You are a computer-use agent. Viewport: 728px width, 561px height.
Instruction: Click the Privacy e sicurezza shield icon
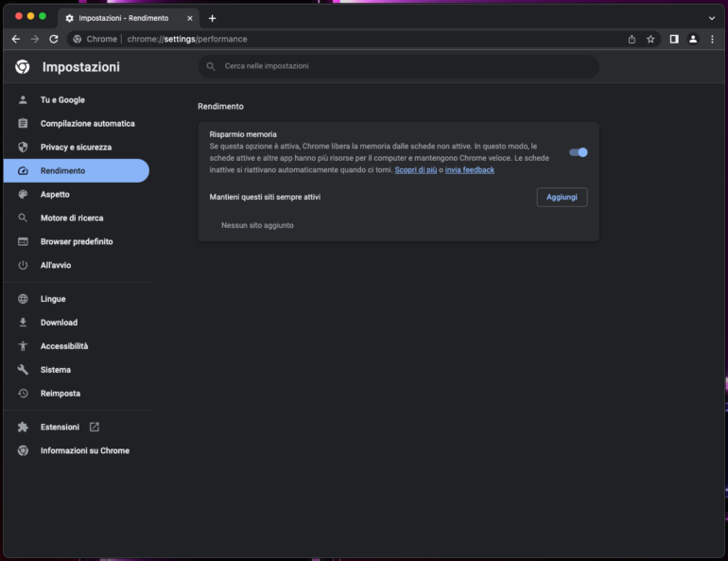(x=23, y=148)
